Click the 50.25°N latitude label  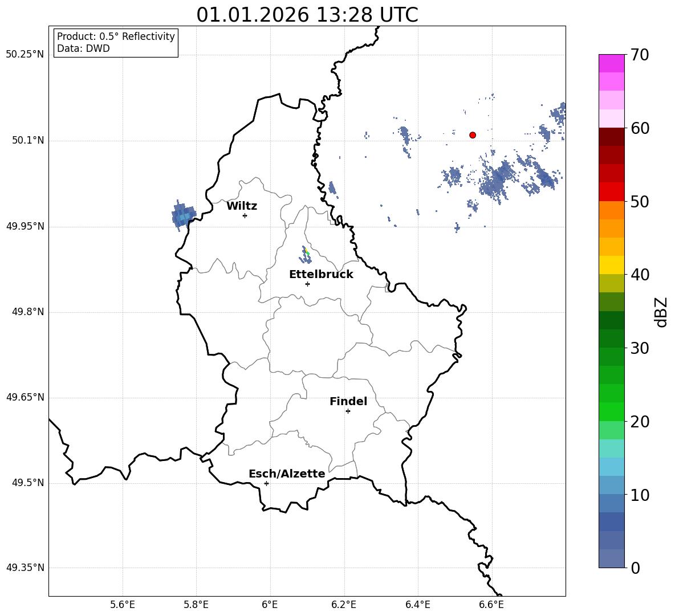click(x=25, y=55)
